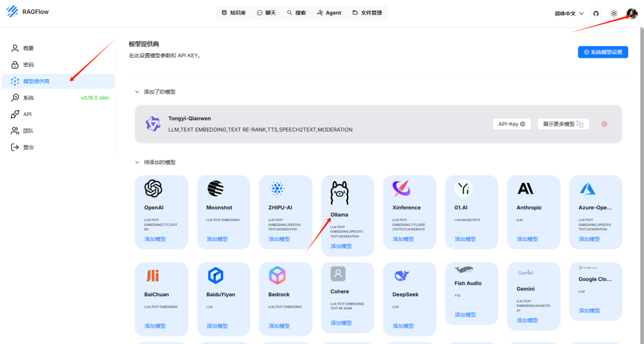Open the user avatar profile
644x344 pixels.
[631, 13]
